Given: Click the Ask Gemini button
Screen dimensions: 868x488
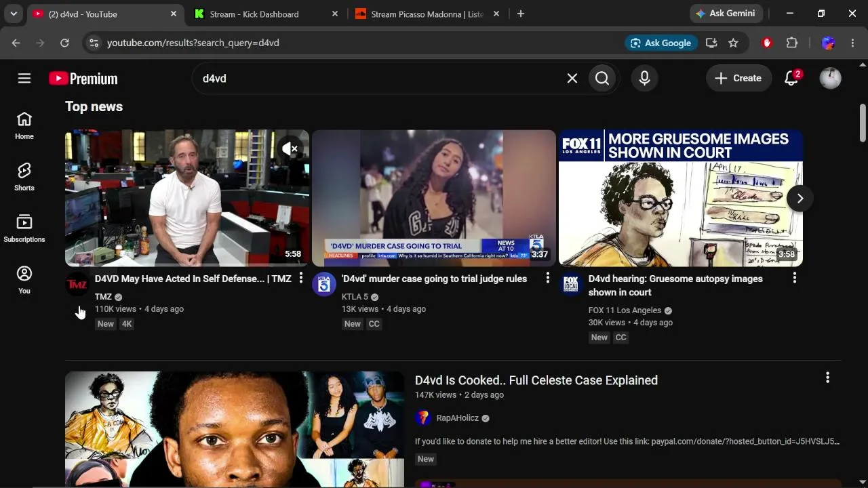Looking at the screenshot, I should tap(726, 14).
